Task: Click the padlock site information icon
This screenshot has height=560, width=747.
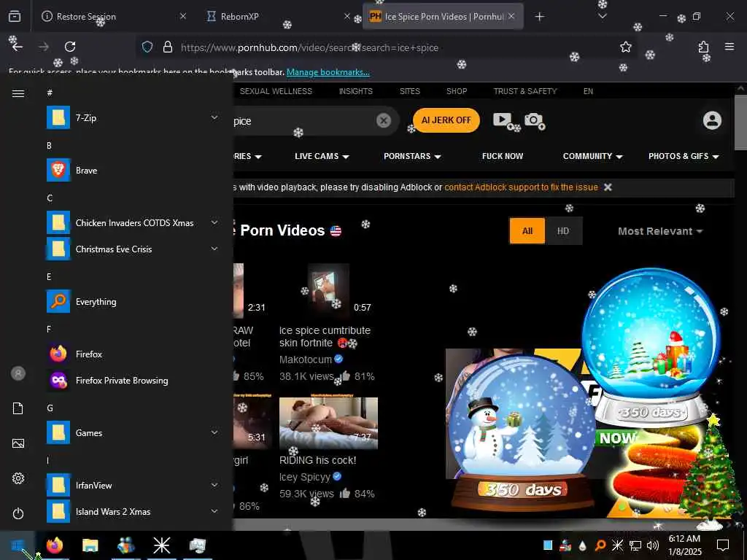Action: click(167, 47)
